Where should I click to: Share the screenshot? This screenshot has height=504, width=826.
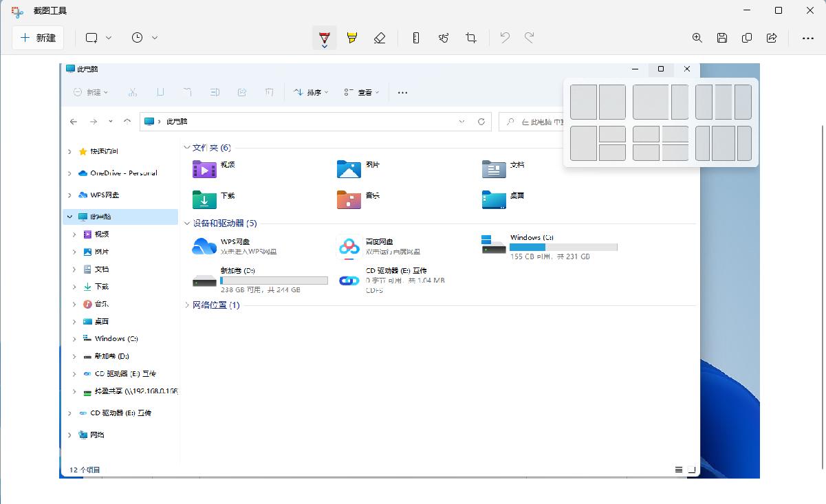771,38
